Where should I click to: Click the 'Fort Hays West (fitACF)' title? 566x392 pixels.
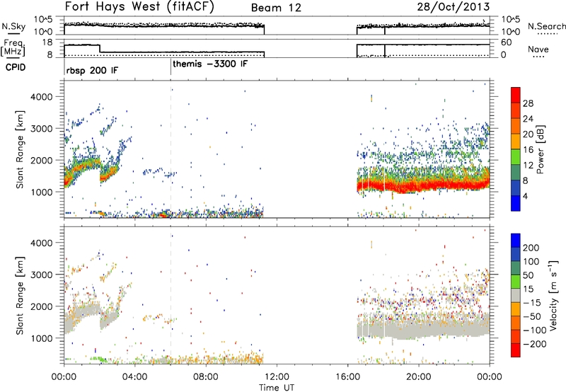pos(139,6)
